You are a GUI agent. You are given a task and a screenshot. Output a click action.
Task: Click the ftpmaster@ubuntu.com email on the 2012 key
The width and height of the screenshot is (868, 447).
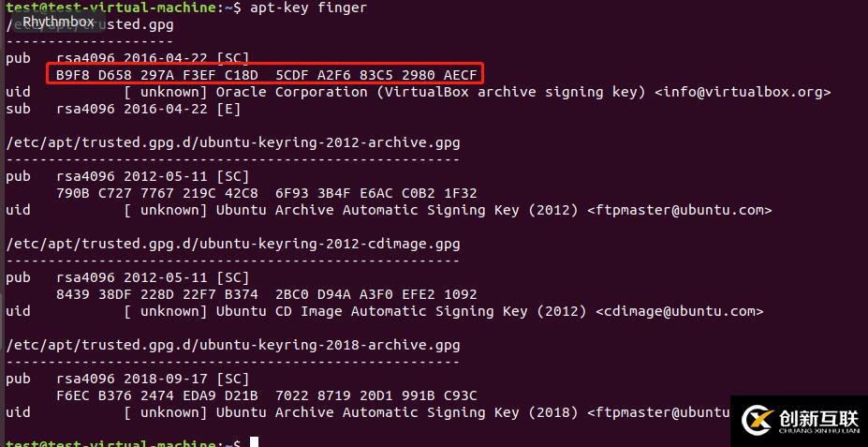coord(679,210)
